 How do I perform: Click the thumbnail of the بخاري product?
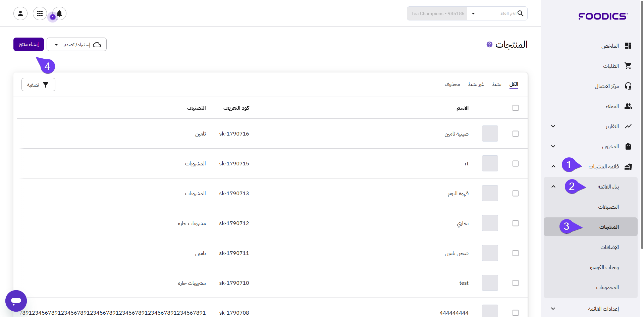coord(490,223)
